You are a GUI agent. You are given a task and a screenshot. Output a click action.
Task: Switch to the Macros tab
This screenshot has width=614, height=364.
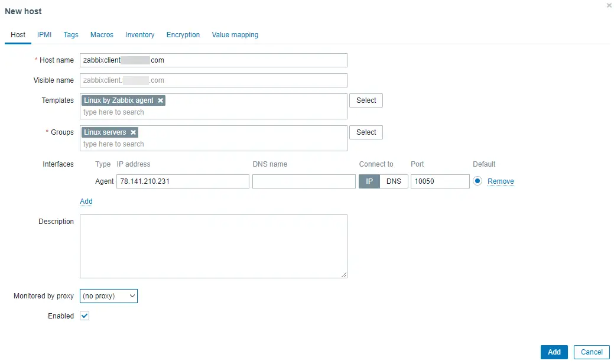click(x=101, y=35)
